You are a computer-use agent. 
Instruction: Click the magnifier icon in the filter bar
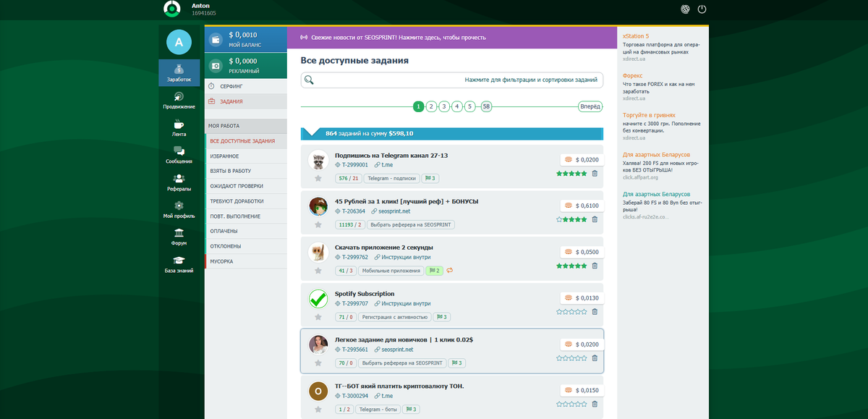pyautogui.click(x=309, y=80)
